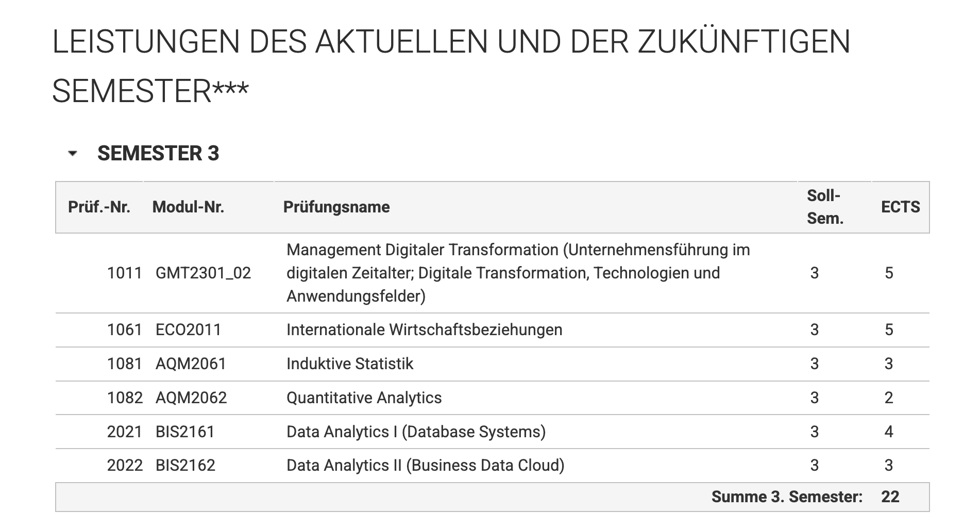Click the Summe 3. Semester total label
The width and height of the screenshot is (980, 528).
tap(786, 497)
